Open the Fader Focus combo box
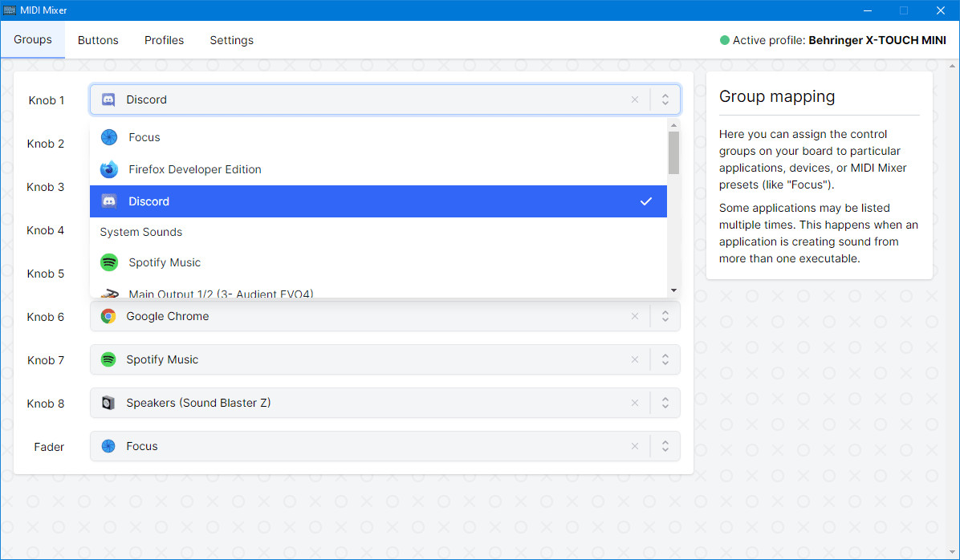 pos(384,447)
